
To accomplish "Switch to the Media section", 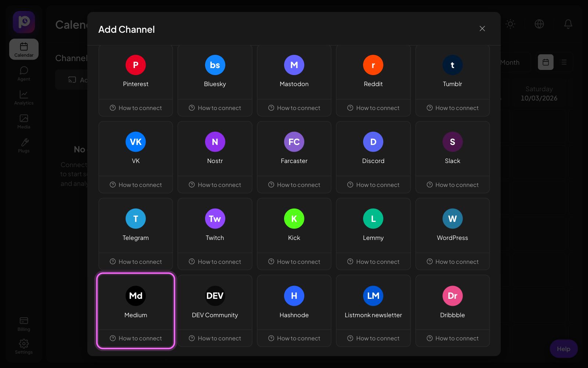I will click(x=24, y=121).
